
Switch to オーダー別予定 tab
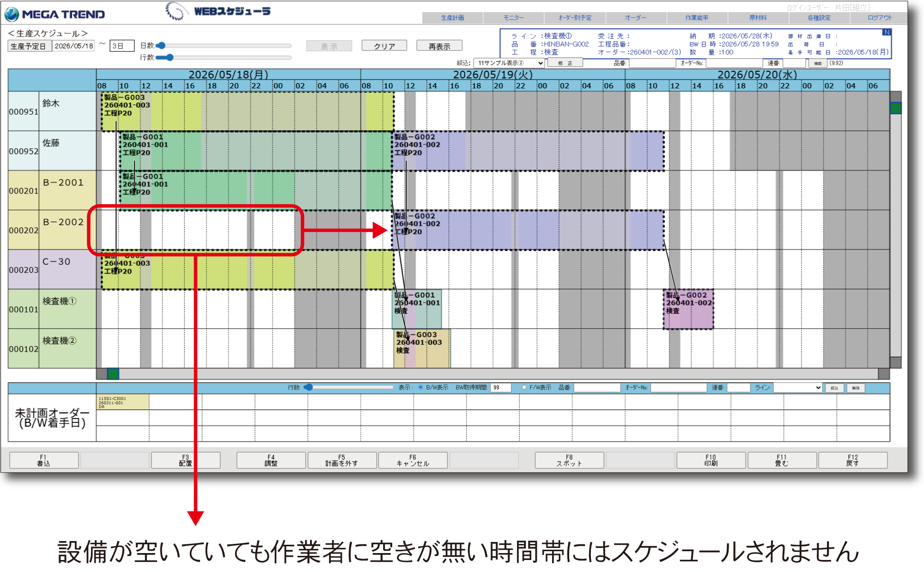point(575,18)
